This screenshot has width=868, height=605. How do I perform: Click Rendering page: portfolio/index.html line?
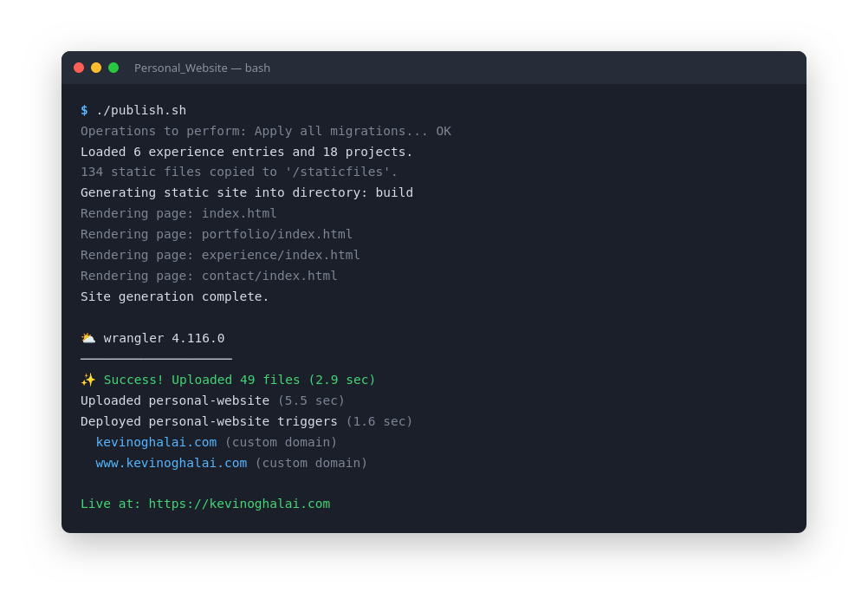(217, 234)
